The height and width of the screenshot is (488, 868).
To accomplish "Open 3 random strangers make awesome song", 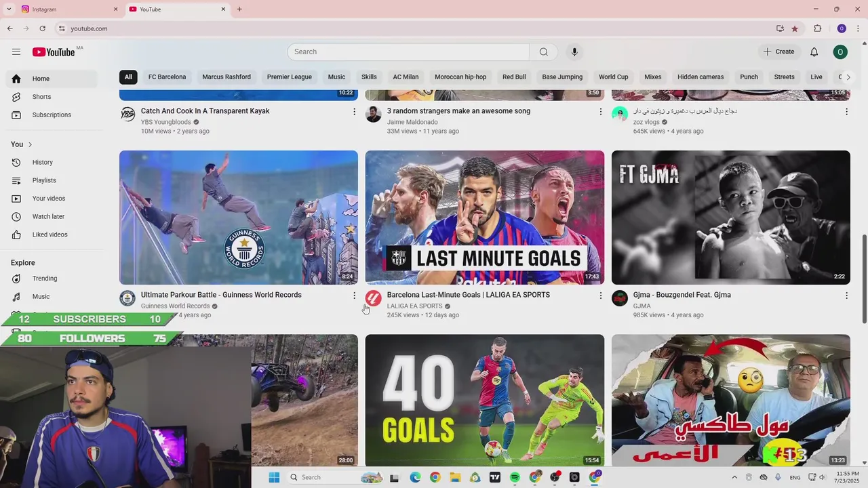I will 459,111.
